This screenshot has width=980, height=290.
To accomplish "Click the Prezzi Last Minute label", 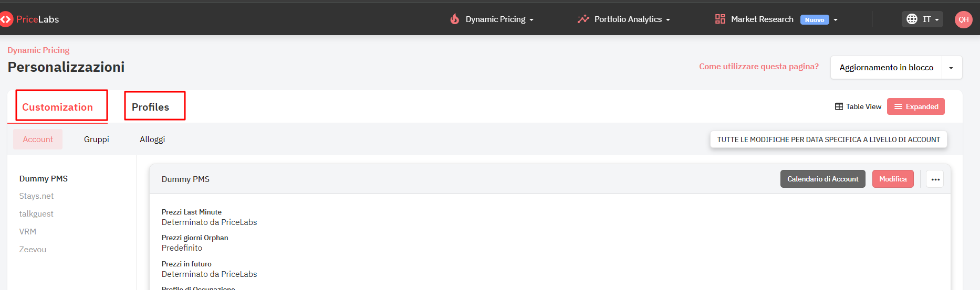I will pos(192,212).
